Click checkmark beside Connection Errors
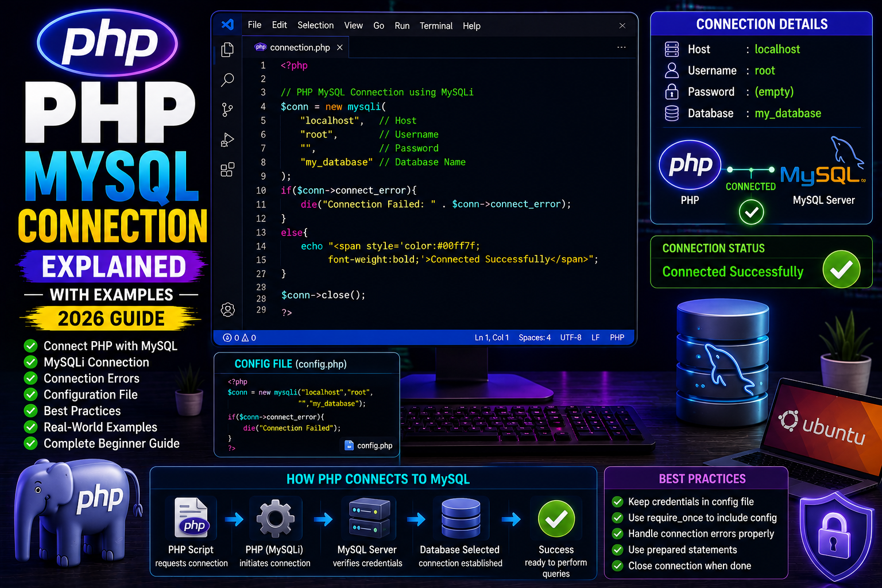 (x=30, y=378)
